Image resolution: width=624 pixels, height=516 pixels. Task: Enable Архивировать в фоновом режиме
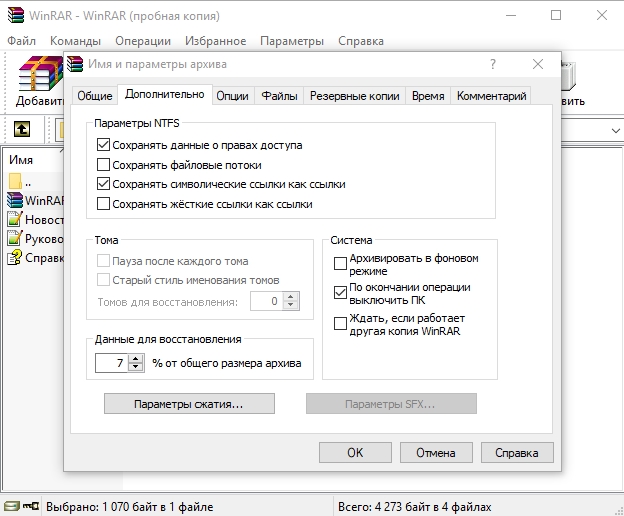[340, 263]
